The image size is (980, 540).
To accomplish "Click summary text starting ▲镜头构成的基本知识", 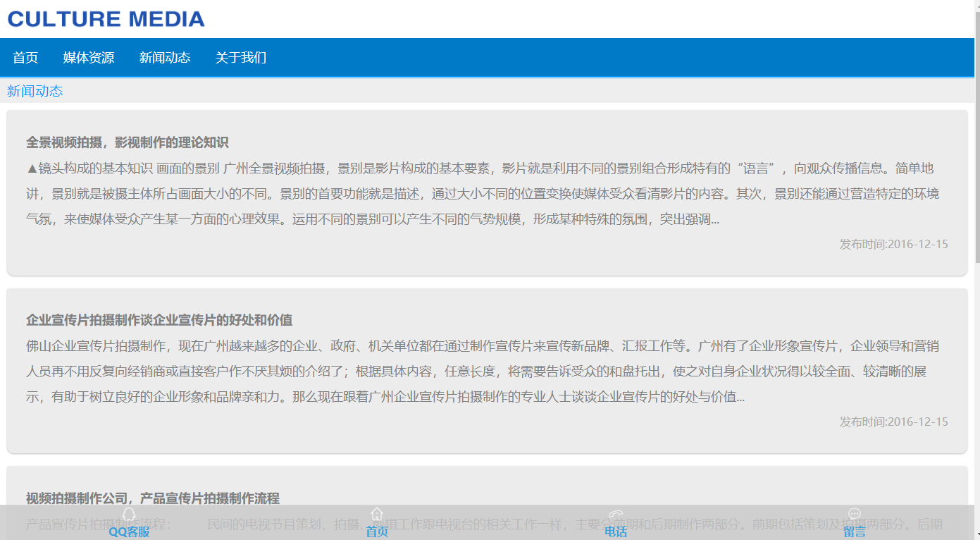I will (483, 194).
